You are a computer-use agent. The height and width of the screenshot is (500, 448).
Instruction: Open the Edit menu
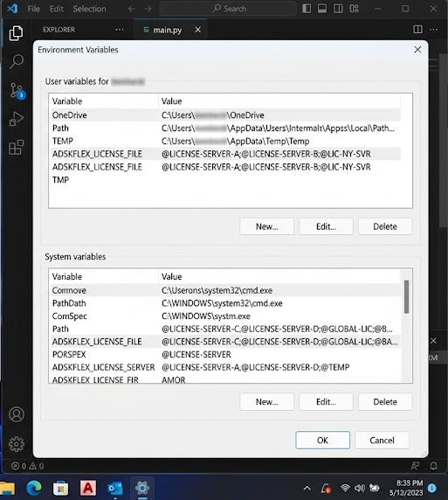[x=57, y=9]
